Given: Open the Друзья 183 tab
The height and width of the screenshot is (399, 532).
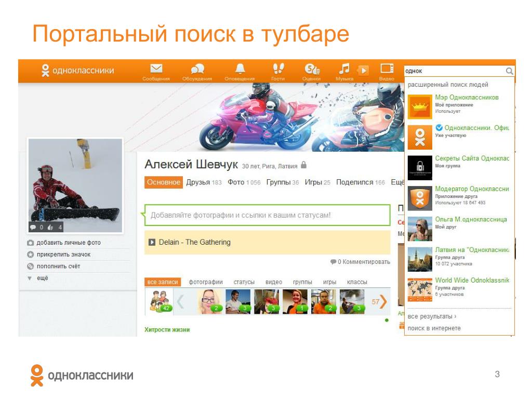Looking at the screenshot, I should (204, 182).
